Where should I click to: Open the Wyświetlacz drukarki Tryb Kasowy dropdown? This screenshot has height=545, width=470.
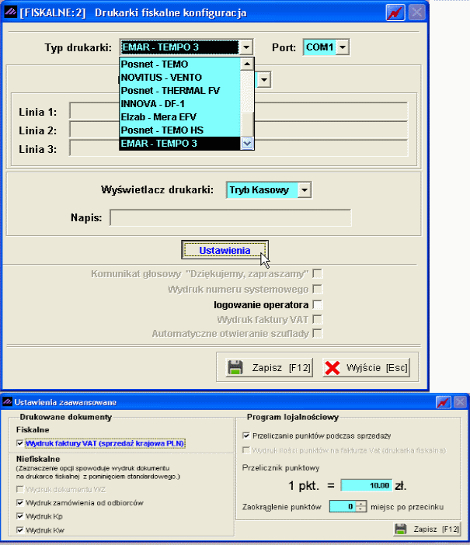pos(305,190)
